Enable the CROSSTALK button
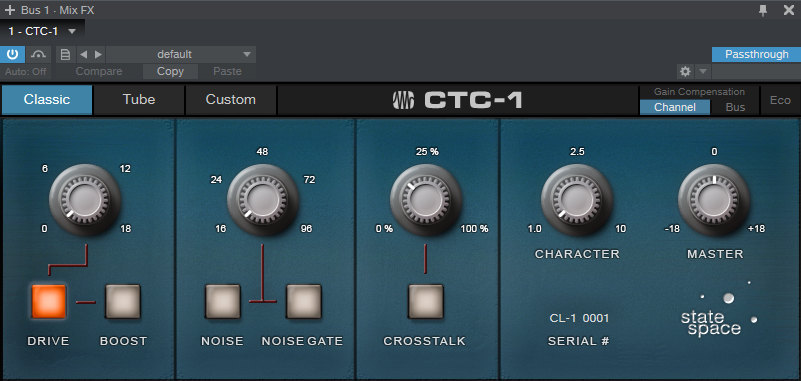This screenshot has height=381, width=801. (426, 301)
